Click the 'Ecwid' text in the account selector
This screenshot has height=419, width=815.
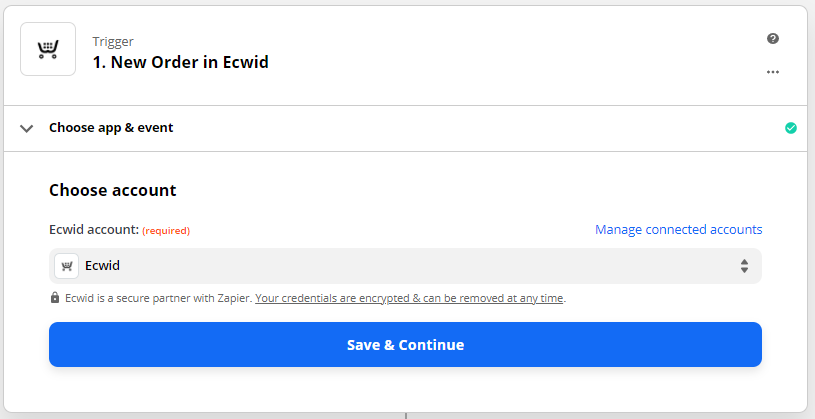coord(102,266)
